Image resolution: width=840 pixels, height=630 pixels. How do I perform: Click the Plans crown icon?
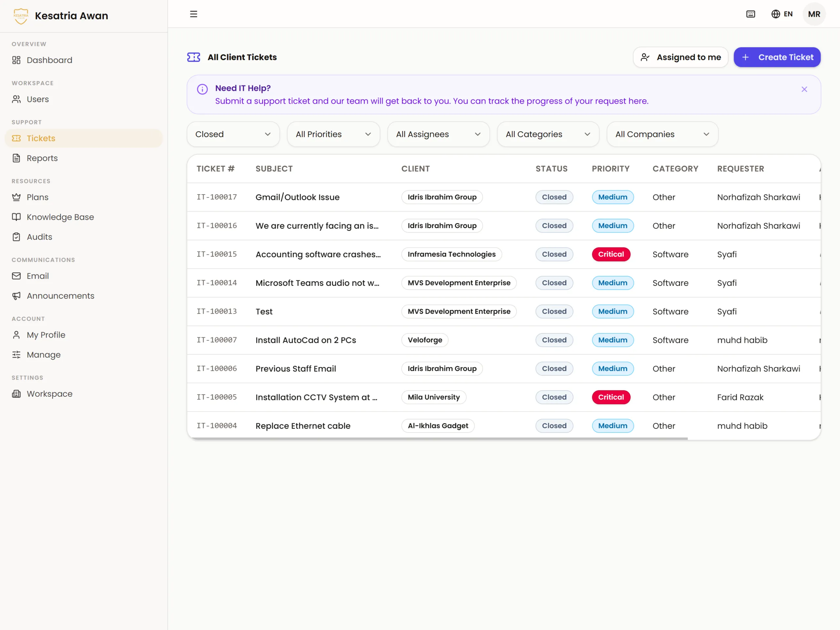[x=16, y=197]
